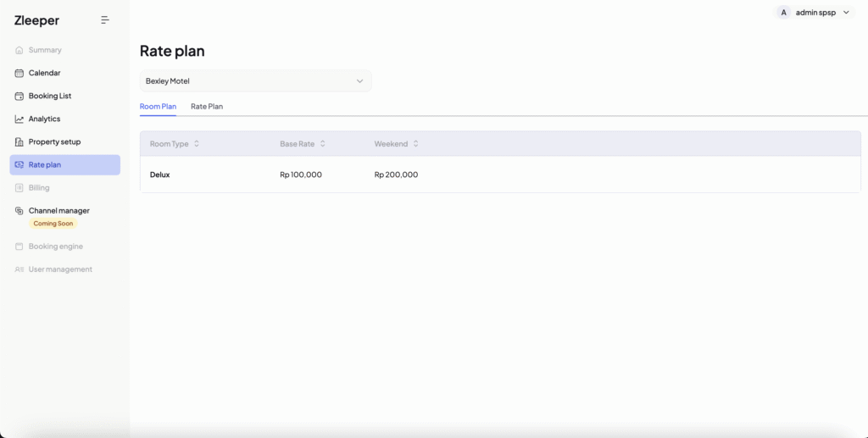The height and width of the screenshot is (438, 868).
Task: Click the Channel manager icon
Action: coord(19,210)
